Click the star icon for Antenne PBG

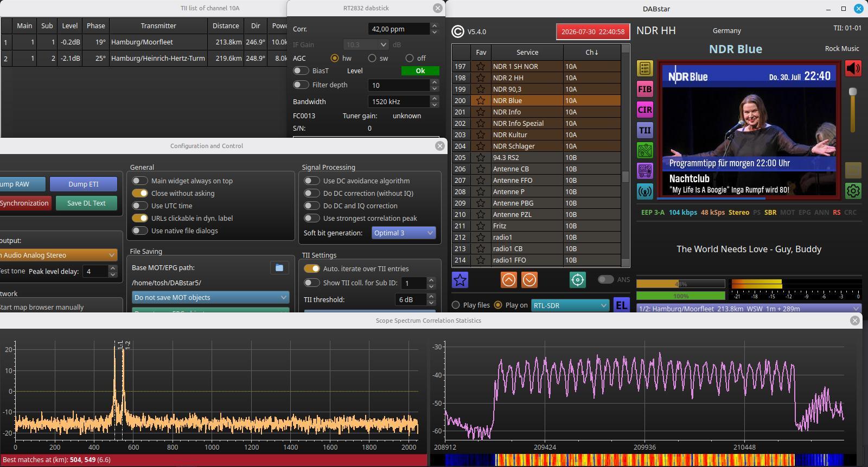coord(481,203)
